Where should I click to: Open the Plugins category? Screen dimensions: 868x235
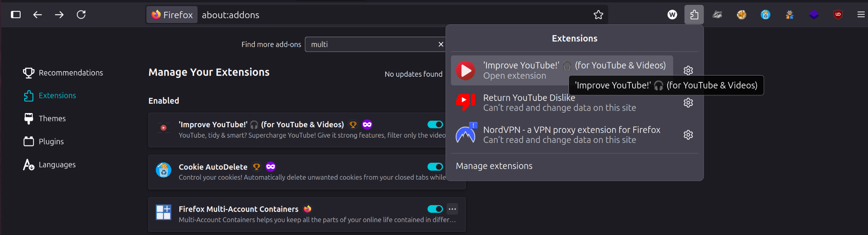(44, 142)
